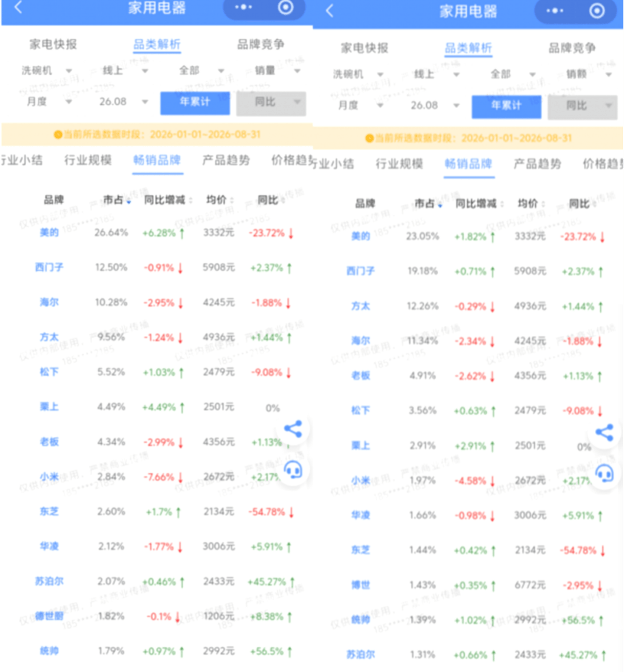Open the three-dots menu in right panel
The image size is (624, 672).
555,11
